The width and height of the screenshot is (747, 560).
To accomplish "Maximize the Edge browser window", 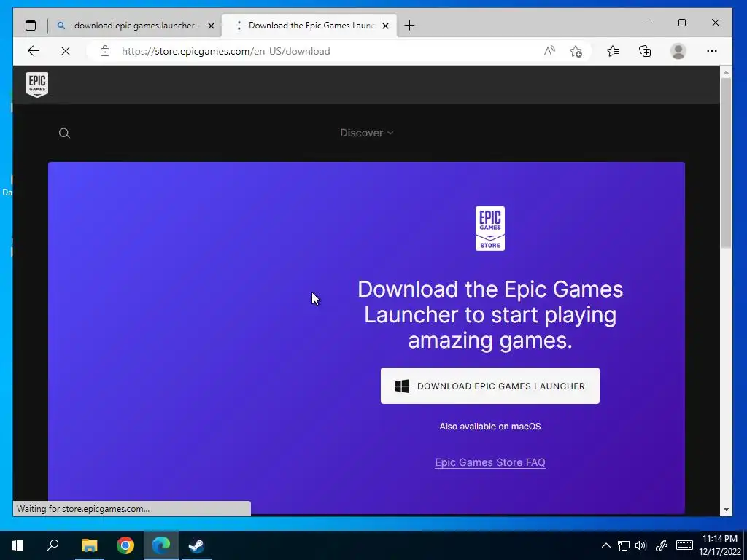I will 682,23.
